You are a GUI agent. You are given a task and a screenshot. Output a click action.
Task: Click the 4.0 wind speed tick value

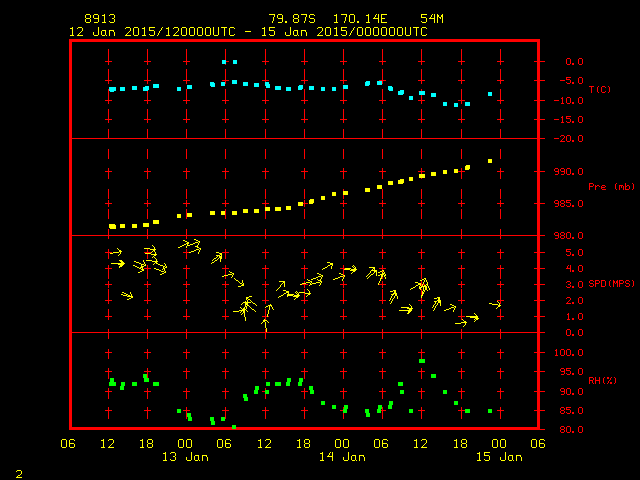(x=574, y=269)
